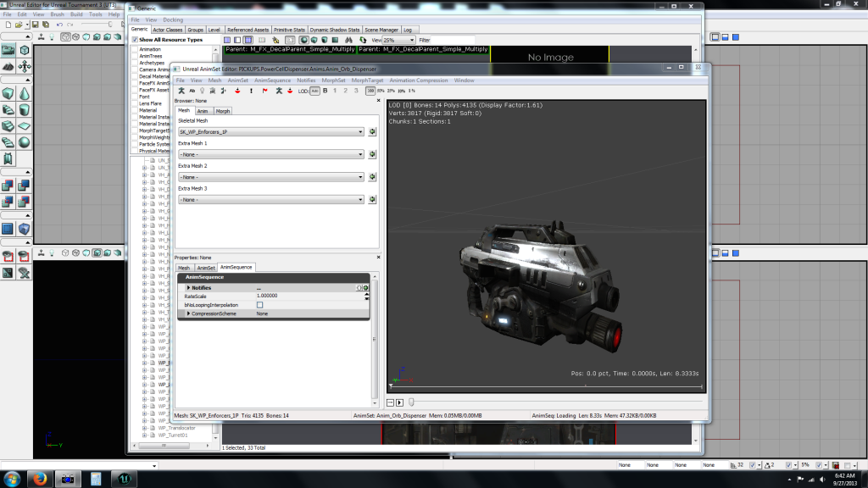Toggle the loop button beside play

click(x=390, y=402)
